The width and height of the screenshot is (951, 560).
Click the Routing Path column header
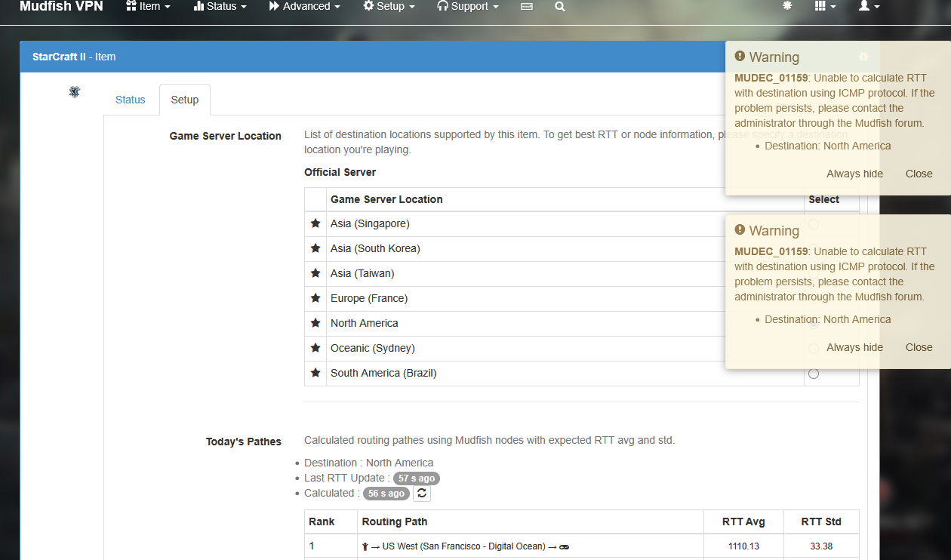[395, 522]
